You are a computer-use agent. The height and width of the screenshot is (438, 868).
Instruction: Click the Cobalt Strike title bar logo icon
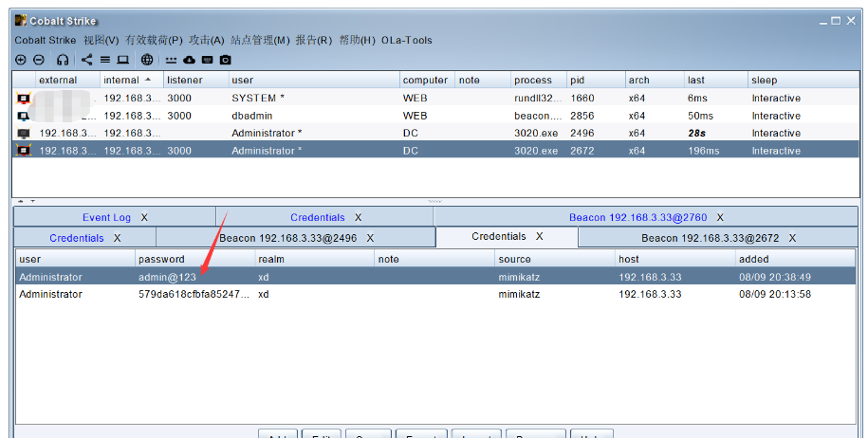coord(21,21)
